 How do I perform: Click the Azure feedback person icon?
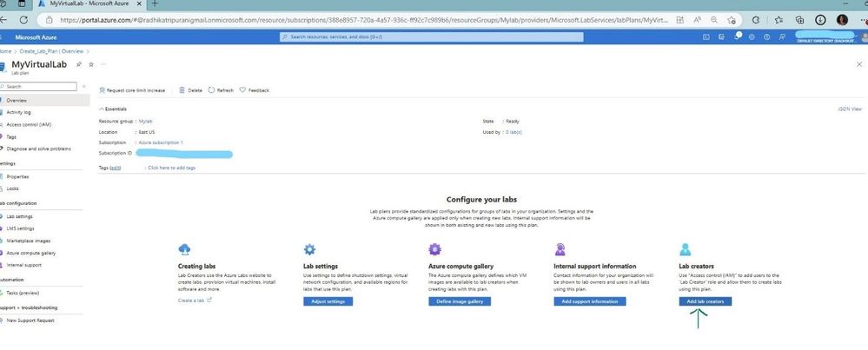782,37
